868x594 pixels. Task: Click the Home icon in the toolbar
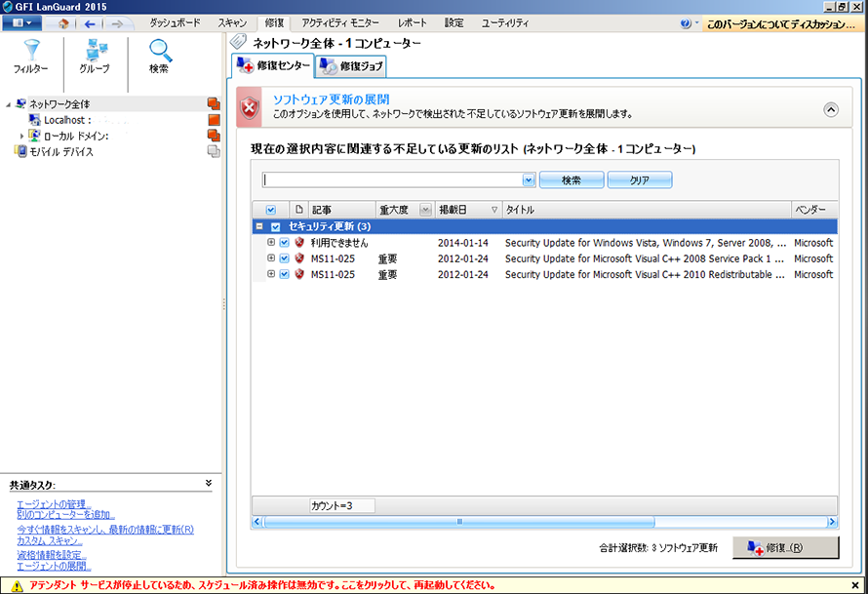63,23
